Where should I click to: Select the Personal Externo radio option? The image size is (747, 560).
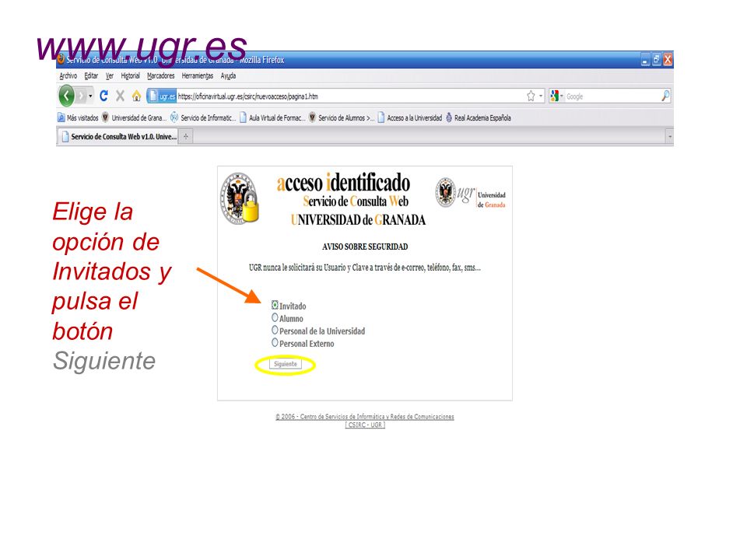pos(275,342)
